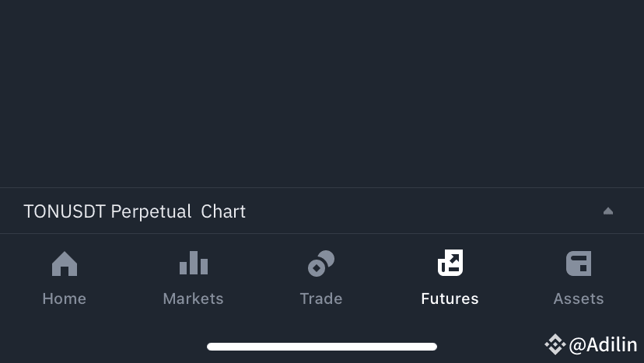Tap the highlighted Futures icon
The image size is (644, 363).
pos(450,264)
